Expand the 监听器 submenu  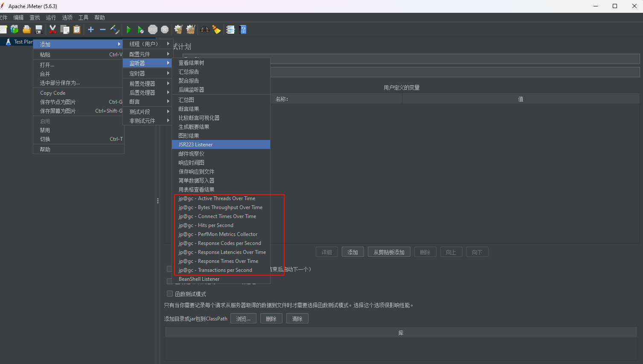148,63
